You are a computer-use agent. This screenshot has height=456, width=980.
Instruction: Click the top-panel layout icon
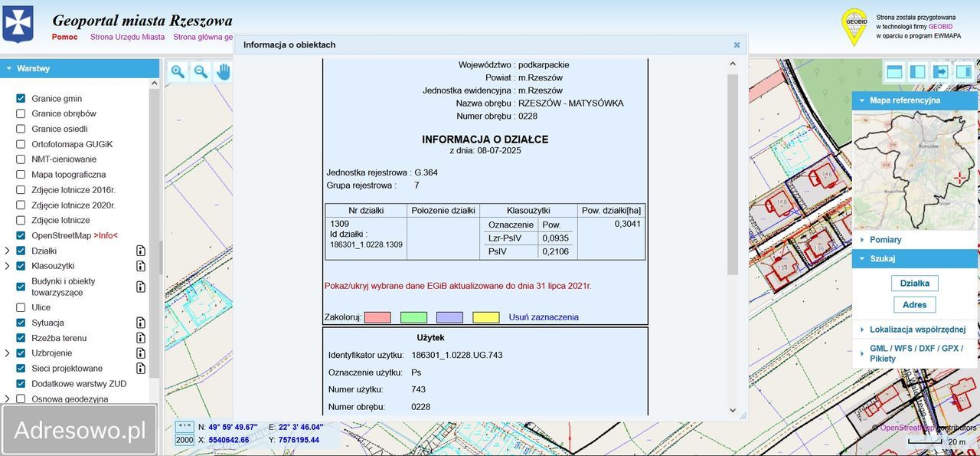(893, 72)
